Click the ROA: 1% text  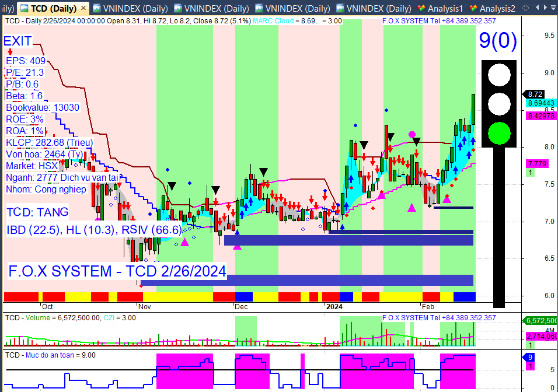click(25, 131)
